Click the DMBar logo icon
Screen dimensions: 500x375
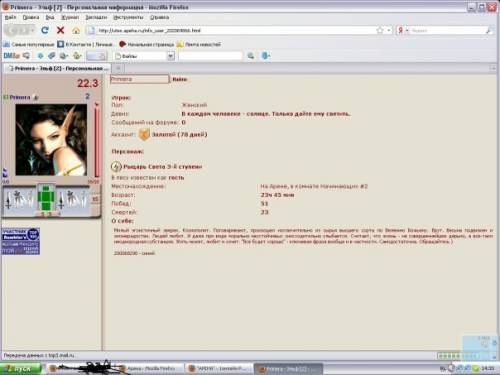pos(12,56)
